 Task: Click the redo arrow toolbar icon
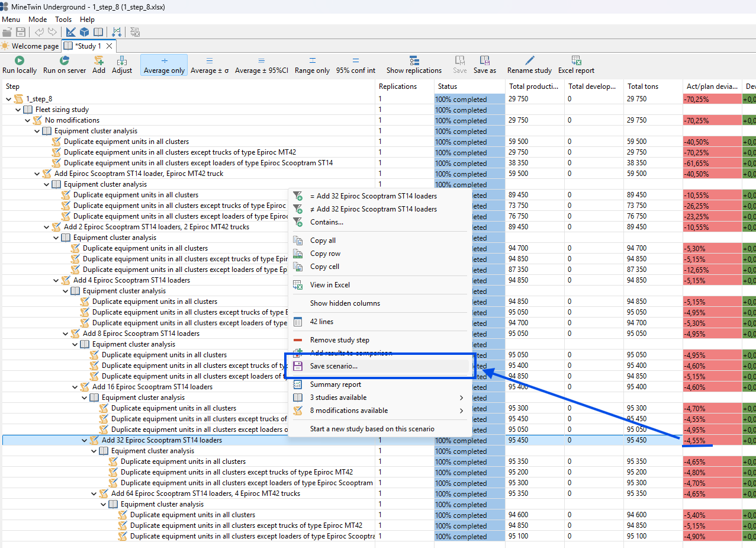(x=53, y=32)
